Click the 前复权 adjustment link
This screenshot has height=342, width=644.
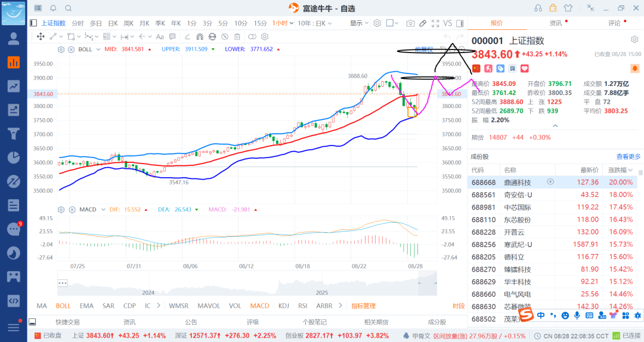(424, 50)
